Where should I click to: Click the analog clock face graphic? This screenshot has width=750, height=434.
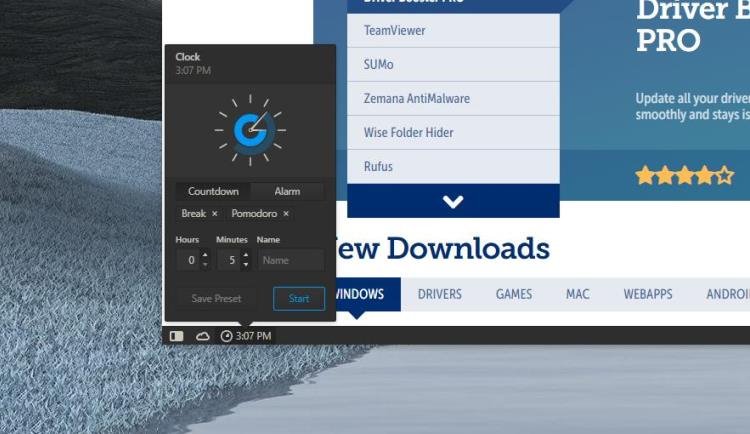pos(250,130)
